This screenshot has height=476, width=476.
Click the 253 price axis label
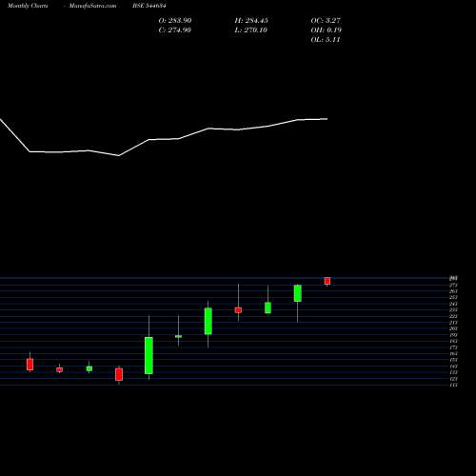coord(453,297)
